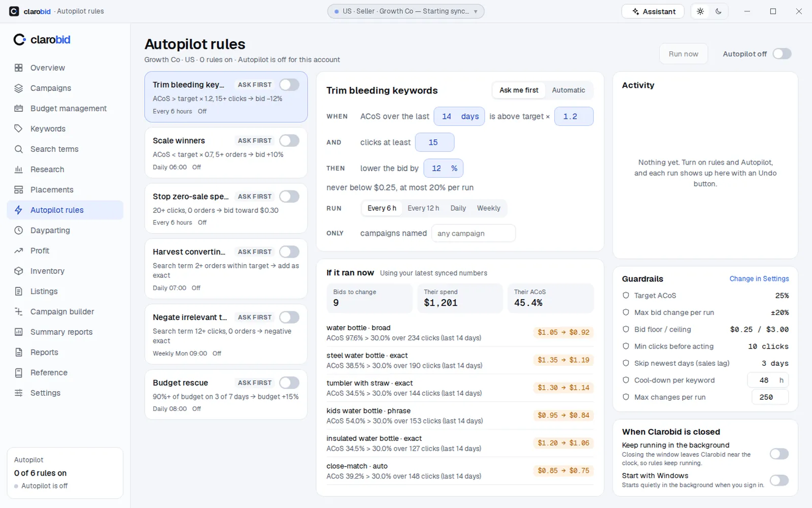
Task: Click the Placements icon
Action: [x=19, y=189]
